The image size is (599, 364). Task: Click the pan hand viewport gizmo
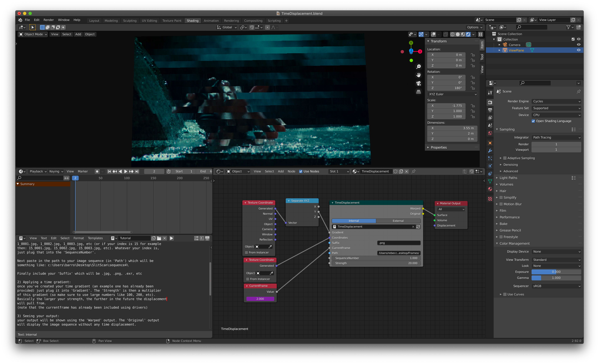tap(418, 75)
